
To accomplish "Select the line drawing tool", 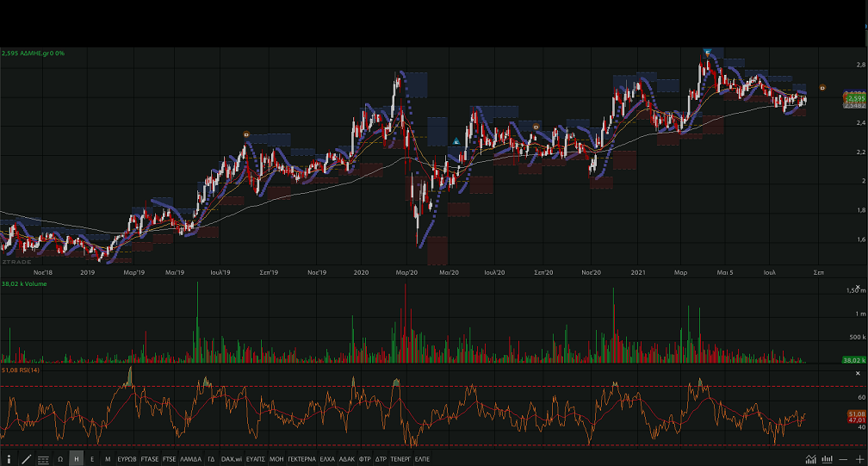I will 26,459.
